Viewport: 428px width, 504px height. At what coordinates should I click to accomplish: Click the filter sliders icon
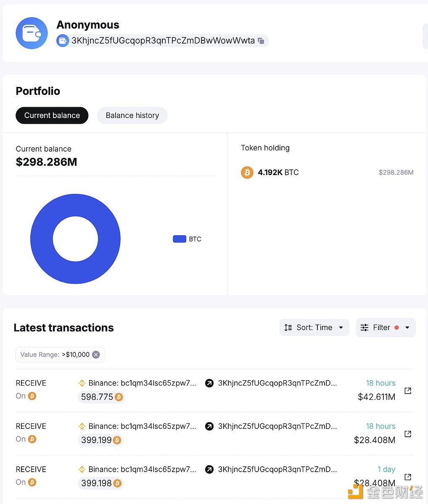point(365,328)
